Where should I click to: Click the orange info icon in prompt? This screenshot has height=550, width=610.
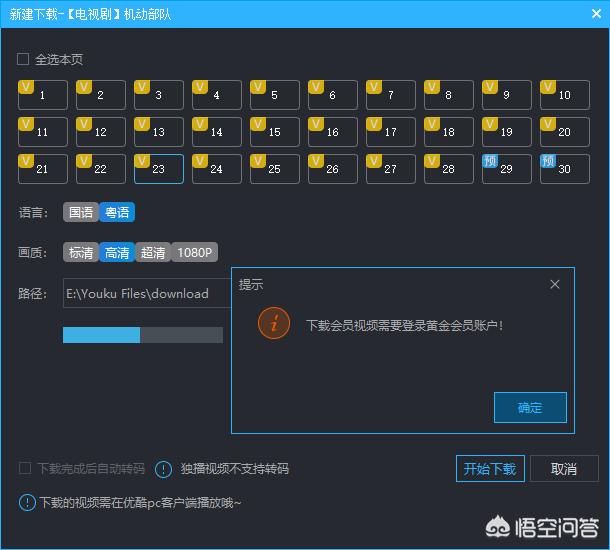274,323
